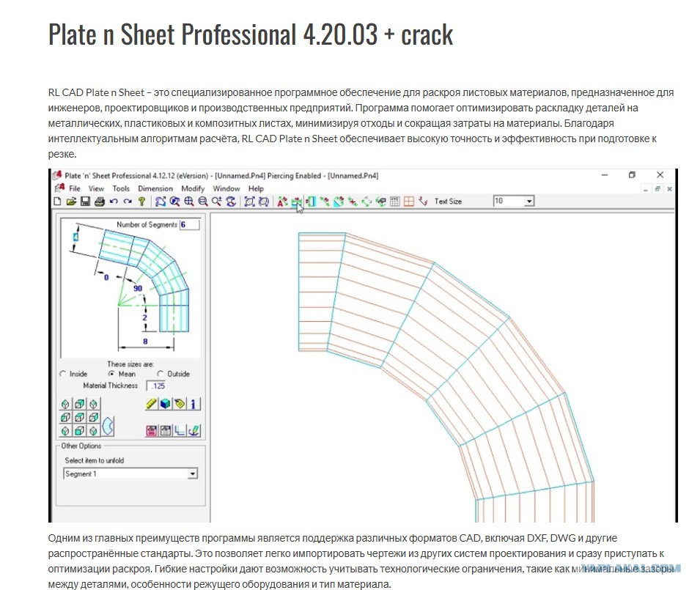Click the Open file folder icon

coord(71,202)
